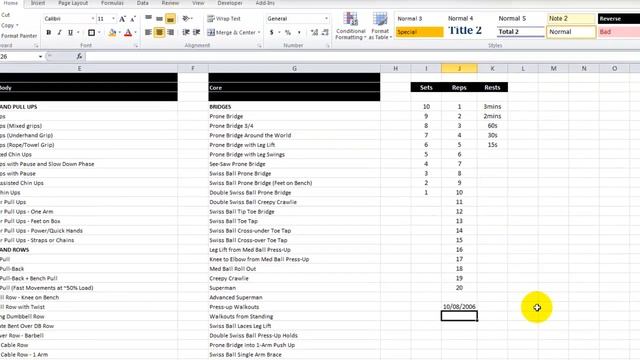Open the Font Color dropdown arrow
Image resolution: width=640 pixels, height=360 pixels.
coord(136,32)
